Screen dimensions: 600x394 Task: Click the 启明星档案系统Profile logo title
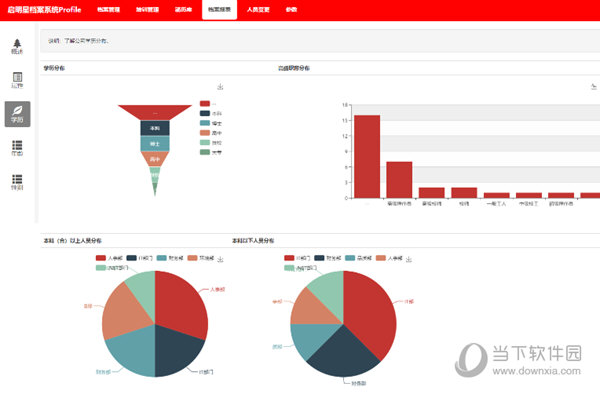(44, 10)
